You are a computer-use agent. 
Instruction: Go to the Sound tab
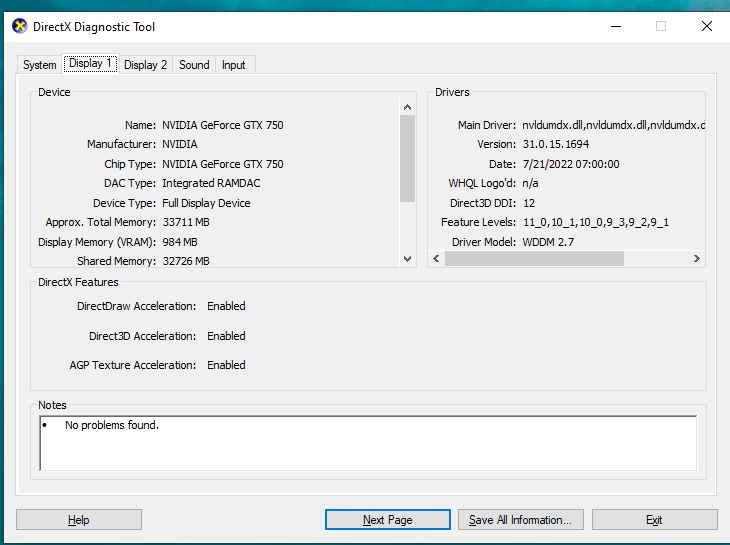tap(194, 65)
